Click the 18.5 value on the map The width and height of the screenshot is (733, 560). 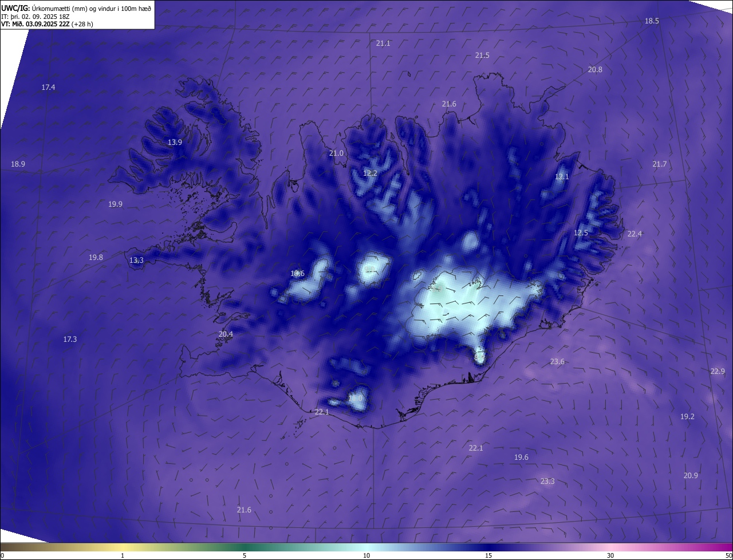pyautogui.click(x=652, y=21)
